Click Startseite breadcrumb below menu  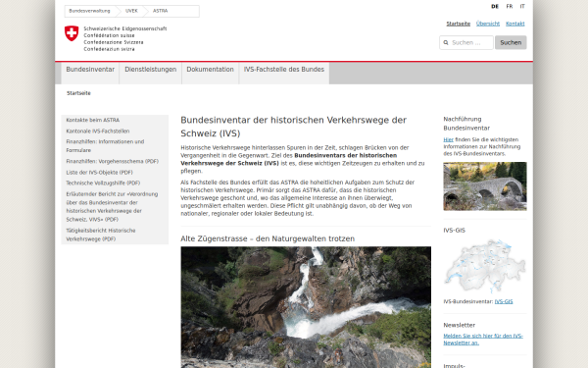78,93
